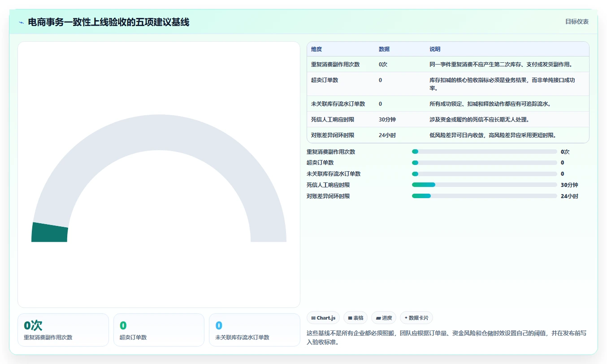
Task: Click the description starting 所有成功锁定
Action: pyautogui.click(x=490, y=104)
